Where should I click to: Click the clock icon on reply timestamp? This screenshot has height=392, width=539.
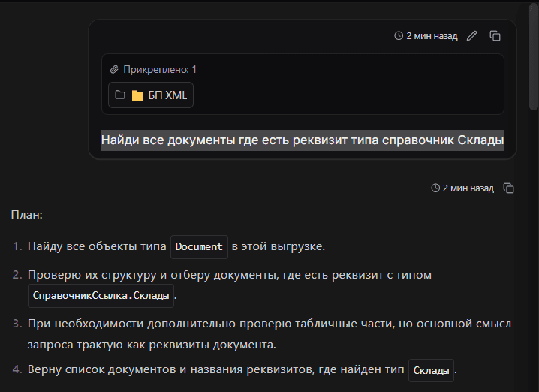point(435,188)
